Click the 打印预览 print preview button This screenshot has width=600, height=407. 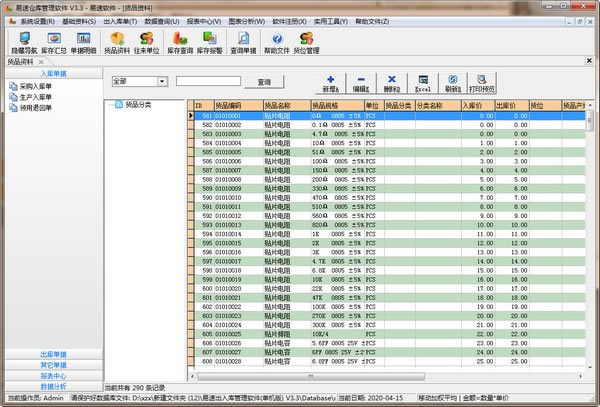coord(483,82)
